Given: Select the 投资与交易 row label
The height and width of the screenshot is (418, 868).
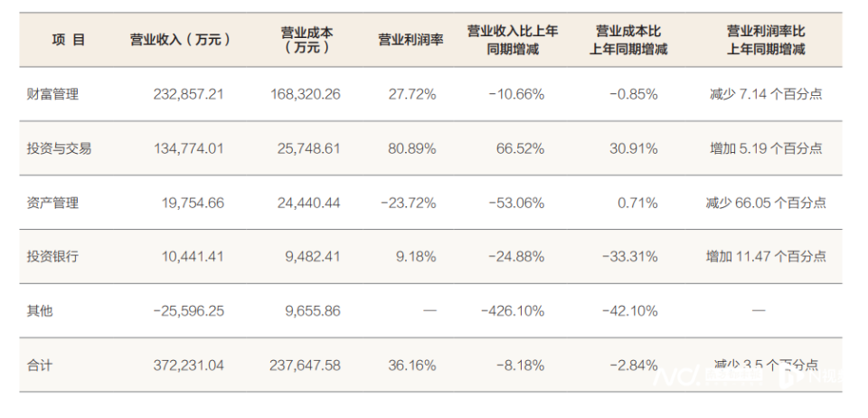Looking at the screenshot, I should [x=60, y=148].
